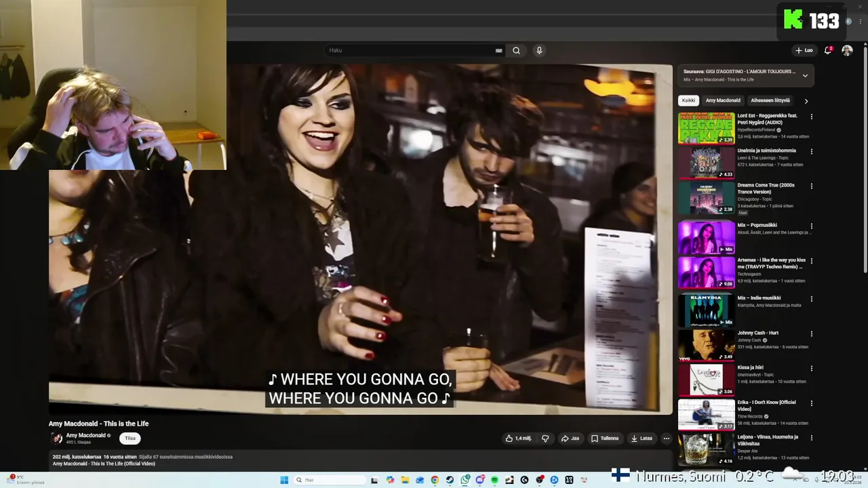Save video using Tallenna button
Screen dimensions: 868x488
[605, 439]
